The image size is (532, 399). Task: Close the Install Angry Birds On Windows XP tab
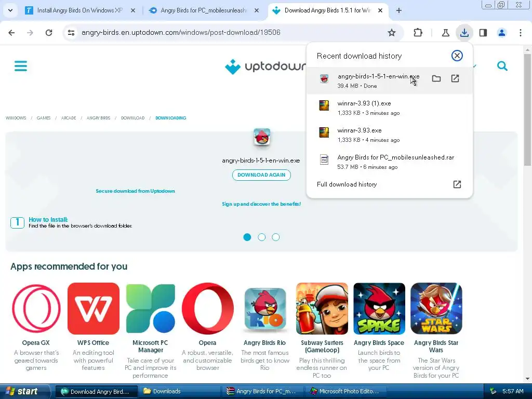133,10
